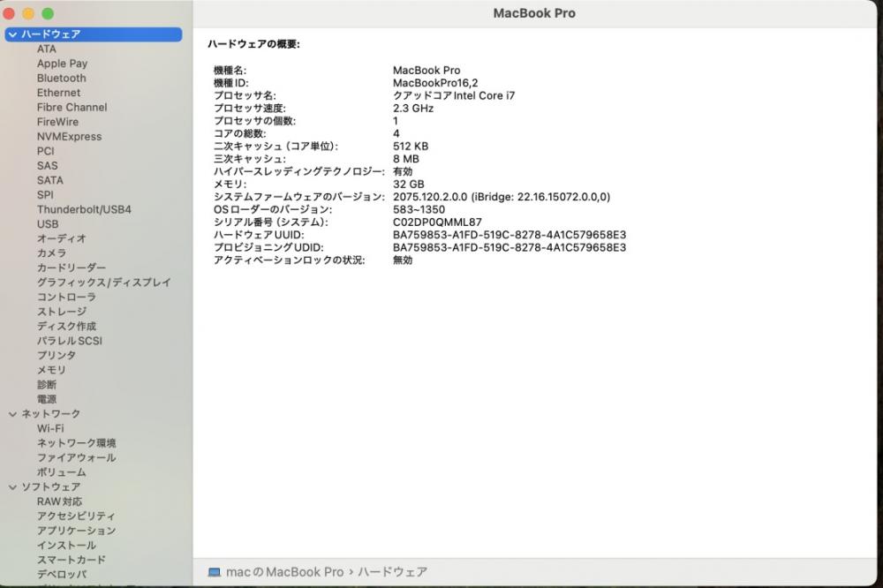This screenshot has height=588, width=883.
Task: Maximize the window with the green button
Action: (48, 13)
